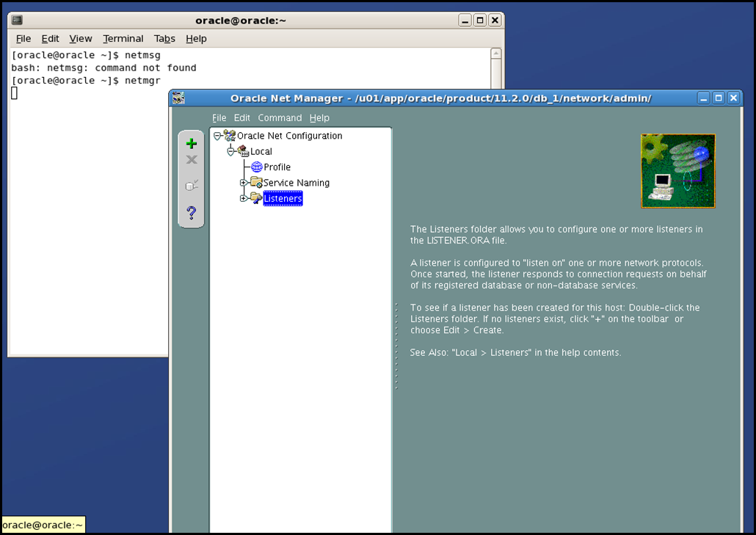
Task: Click the Oracle Net Manager title bar text
Action: tap(440, 98)
